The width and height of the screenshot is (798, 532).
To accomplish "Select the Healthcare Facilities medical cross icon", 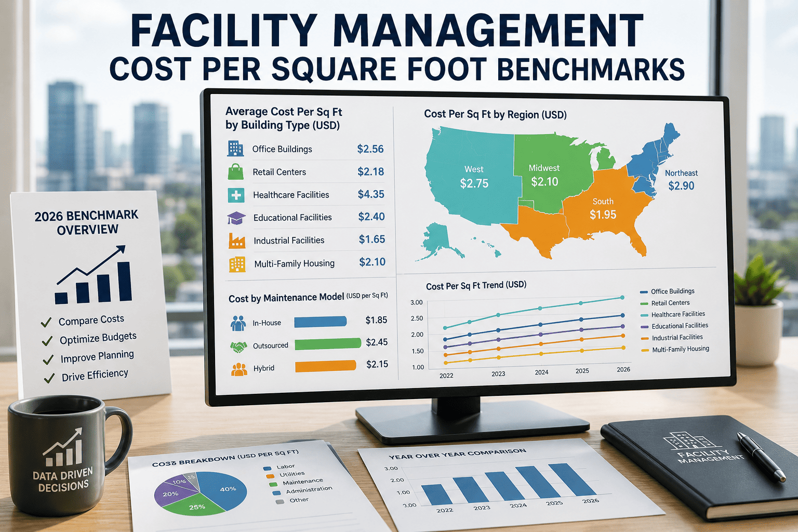I will coord(236,195).
